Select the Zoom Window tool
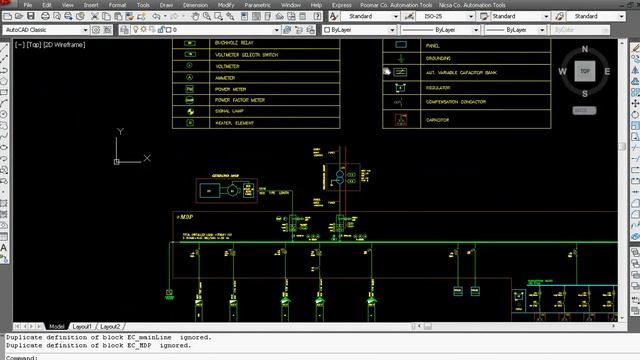 219,16
